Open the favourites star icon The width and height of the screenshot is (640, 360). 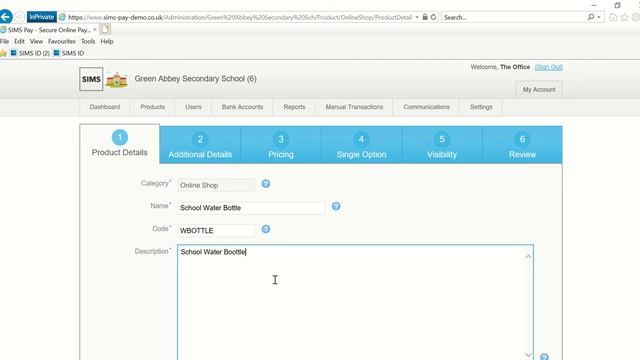click(624, 17)
